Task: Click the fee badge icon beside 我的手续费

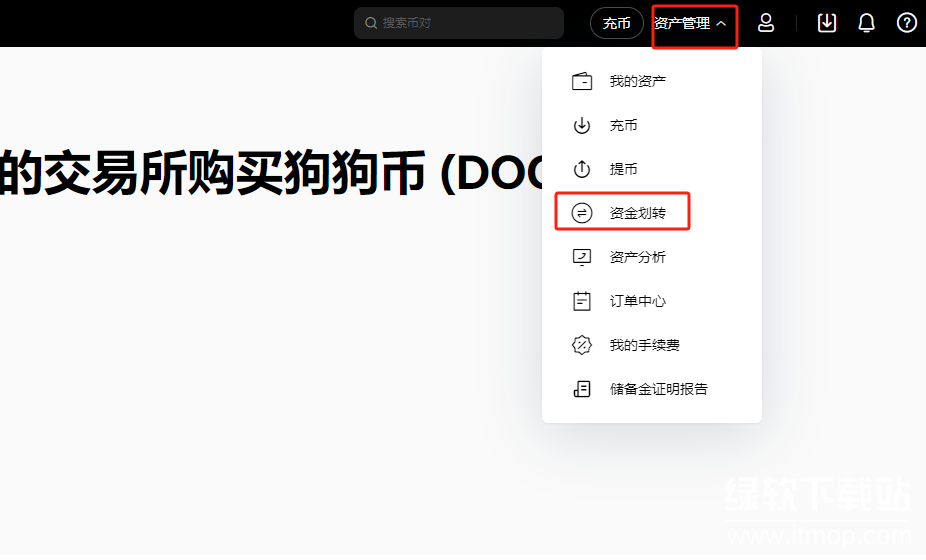Action: 582,345
